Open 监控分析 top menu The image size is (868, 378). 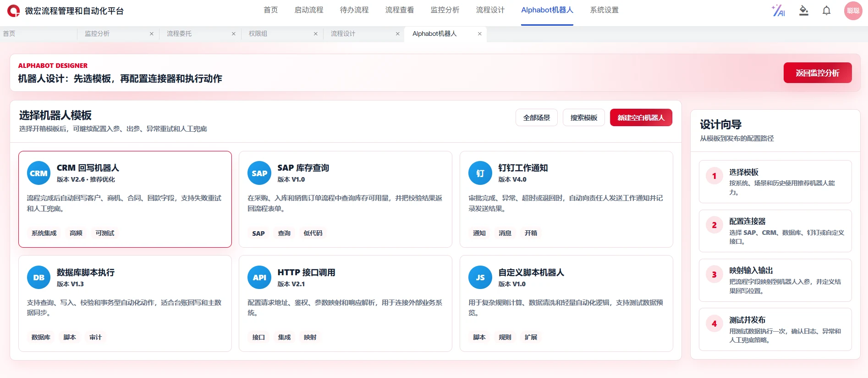point(445,10)
